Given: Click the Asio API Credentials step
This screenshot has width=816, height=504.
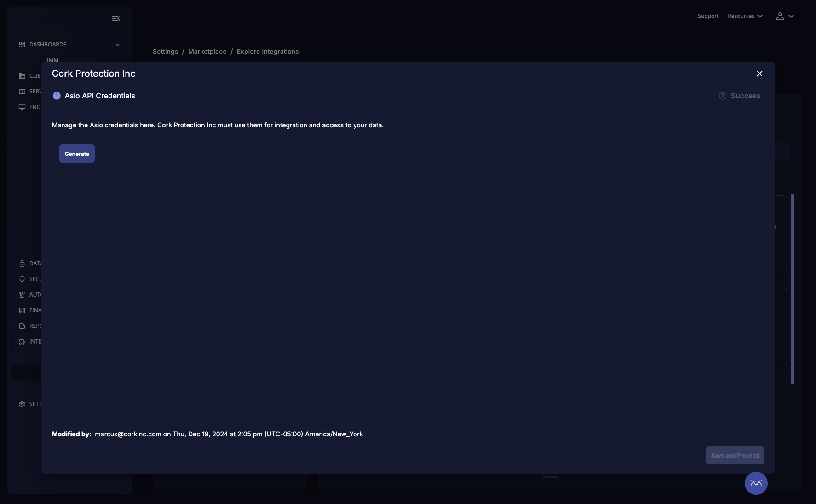Looking at the screenshot, I should click(x=94, y=96).
